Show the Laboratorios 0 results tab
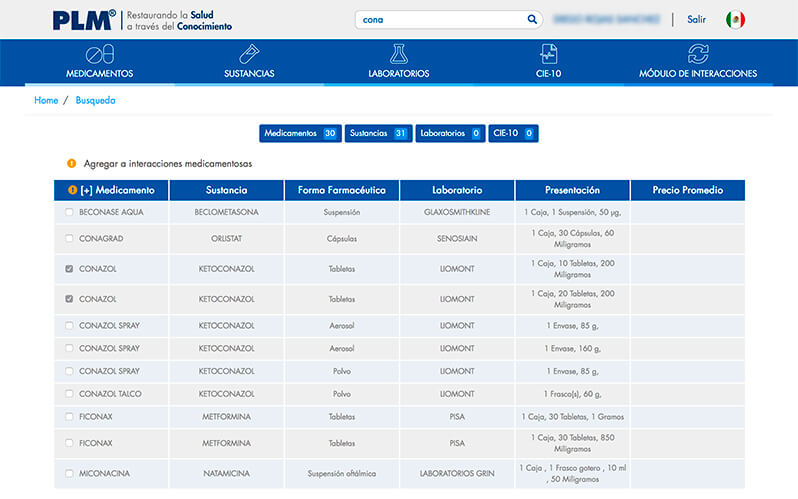The image size is (798, 499). tap(450, 133)
